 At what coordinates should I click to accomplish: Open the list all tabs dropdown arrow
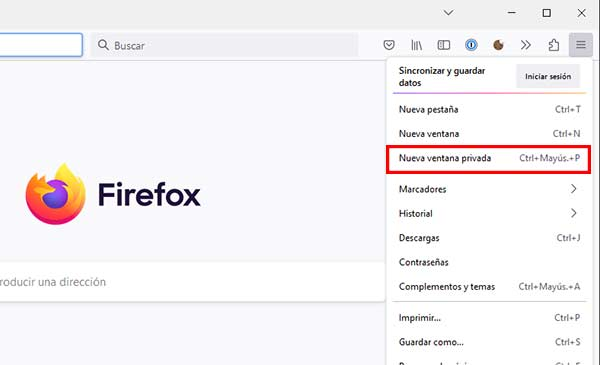[448, 13]
